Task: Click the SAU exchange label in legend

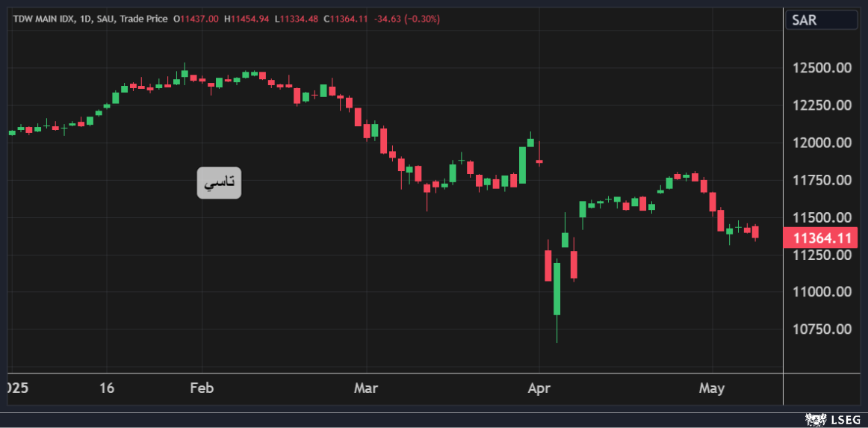Action: click(106, 19)
